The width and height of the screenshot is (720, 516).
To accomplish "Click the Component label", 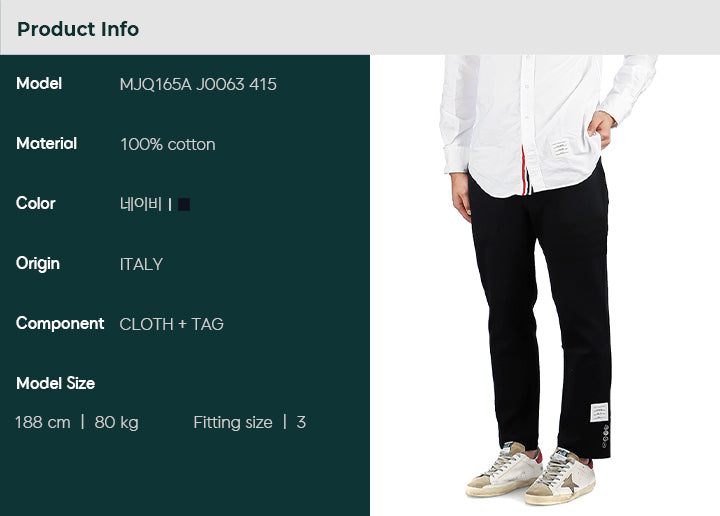I will [x=60, y=324].
